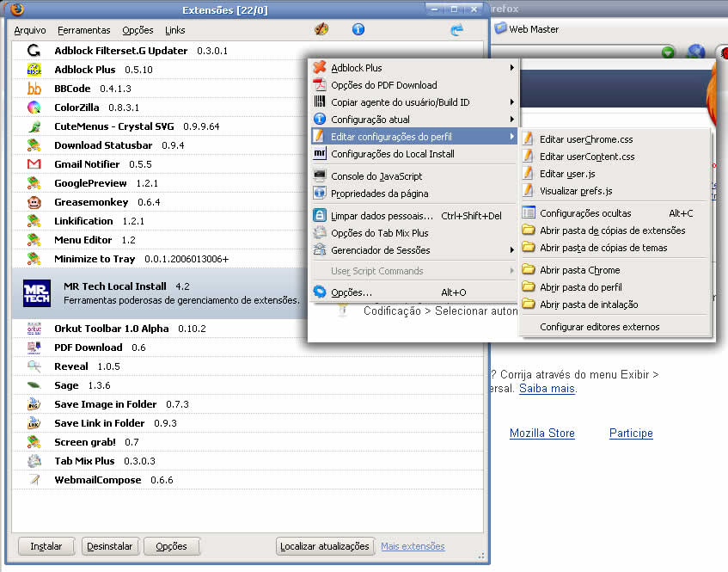Click the lock icon beside Limpar dados pessoais

click(x=320, y=215)
